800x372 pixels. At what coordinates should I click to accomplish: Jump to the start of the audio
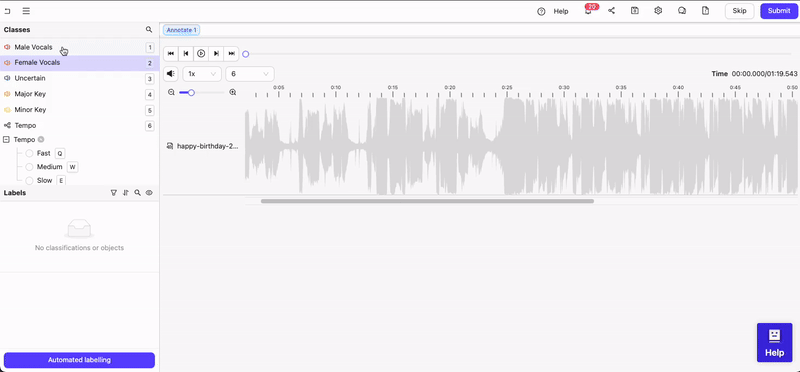[171, 54]
